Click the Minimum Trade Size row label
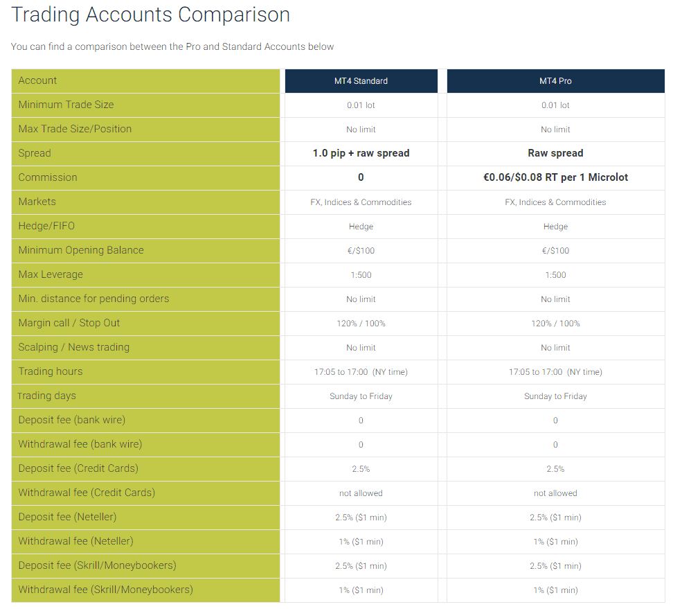This screenshot has width=700, height=609. [66, 105]
